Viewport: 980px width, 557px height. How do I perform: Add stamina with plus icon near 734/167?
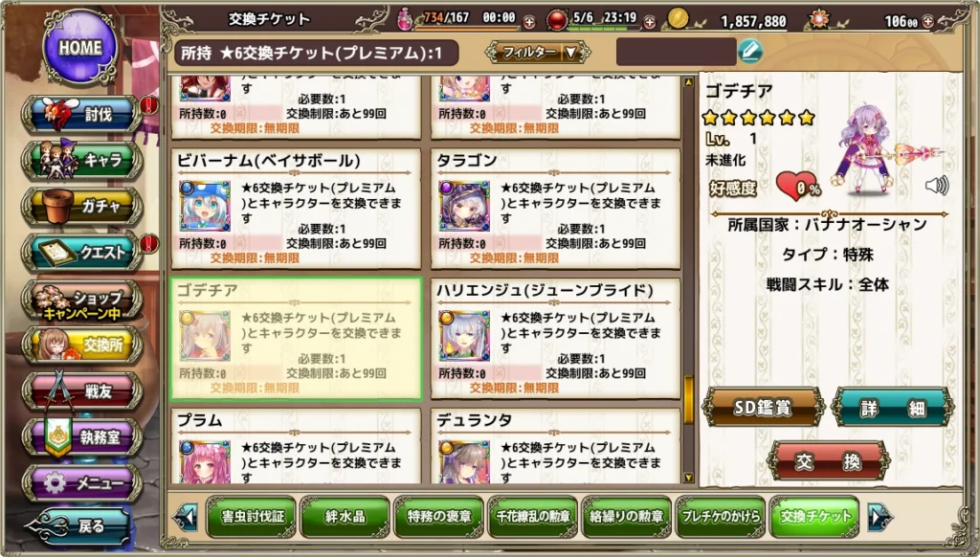(528, 22)
